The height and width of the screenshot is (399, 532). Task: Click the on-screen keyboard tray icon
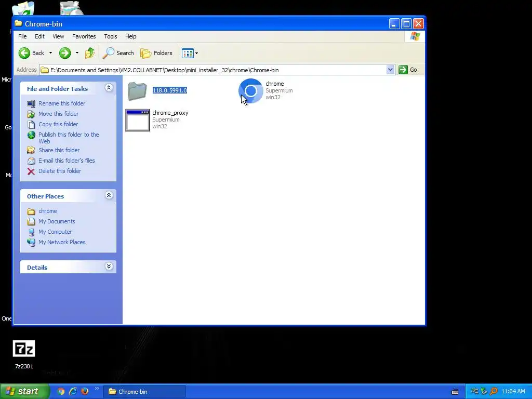click(x=455, y=392)
